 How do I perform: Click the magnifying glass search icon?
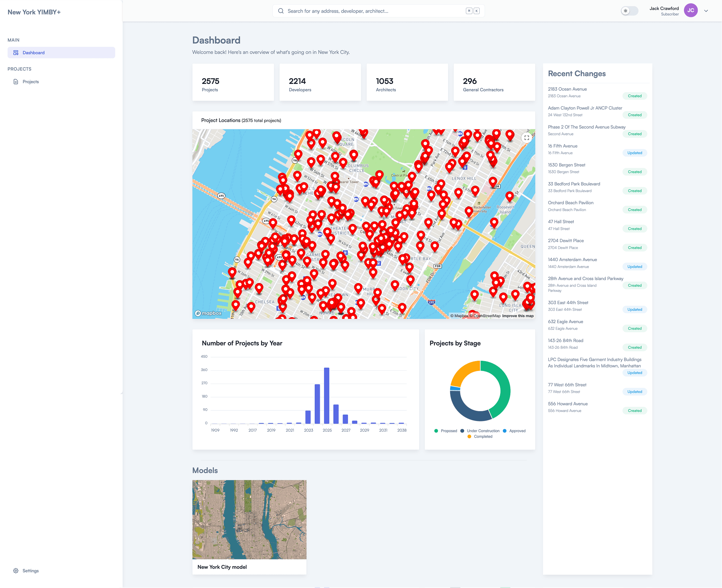click(280, 11)
